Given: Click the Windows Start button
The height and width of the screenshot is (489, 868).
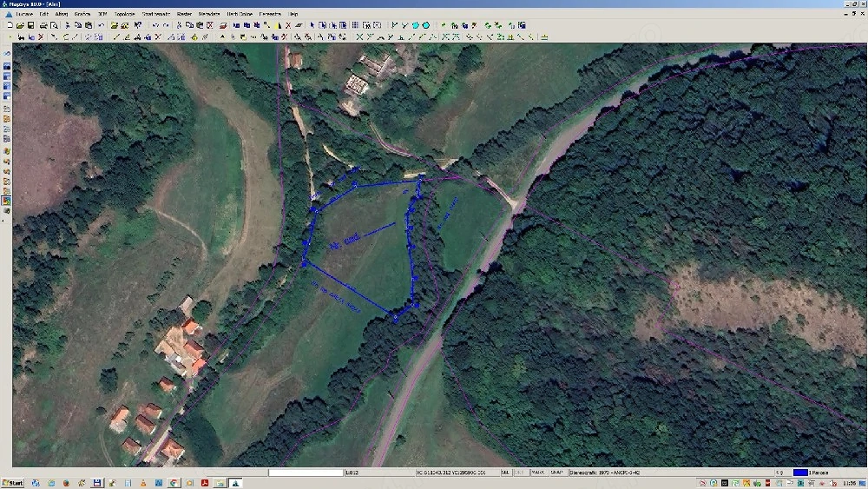Looking at the screenshot, I should [13, 482].
